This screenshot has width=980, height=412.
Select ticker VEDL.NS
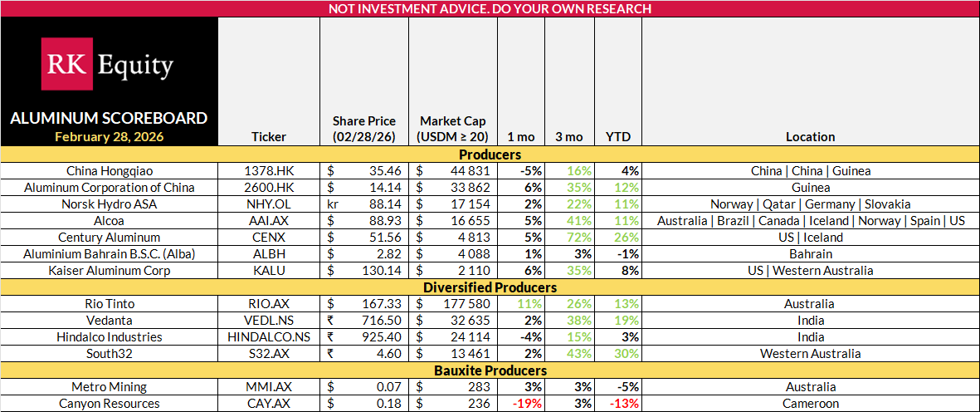(x=269, y=321)
